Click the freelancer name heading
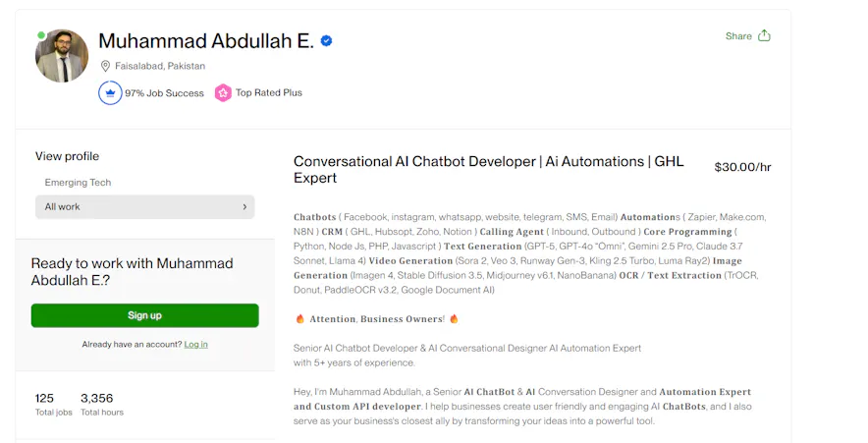The image size is (868, 443). (206, 41)
